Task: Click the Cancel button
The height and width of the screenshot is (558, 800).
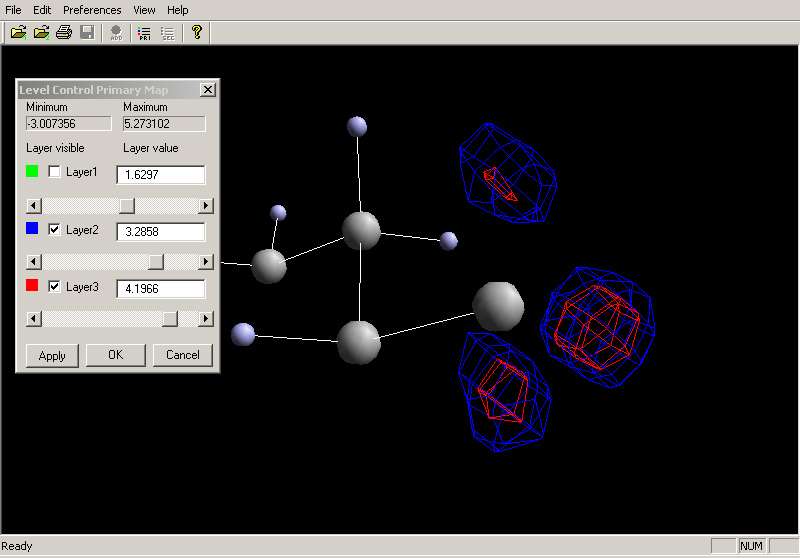Action: (x=183, y=355)
